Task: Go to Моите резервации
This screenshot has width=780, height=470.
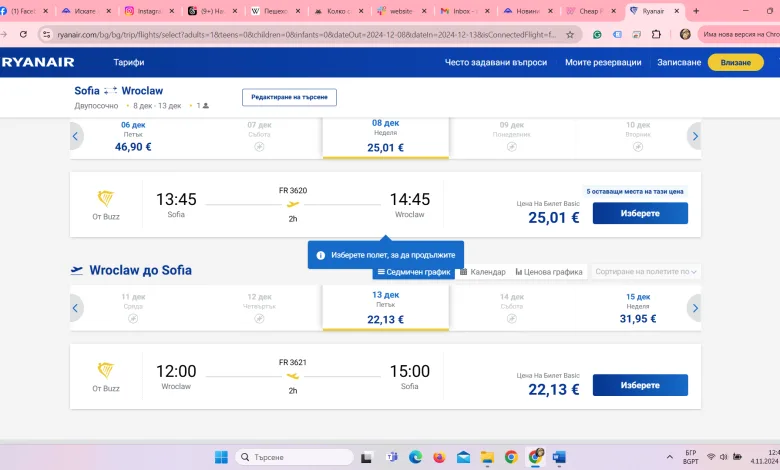Action: 603,62
